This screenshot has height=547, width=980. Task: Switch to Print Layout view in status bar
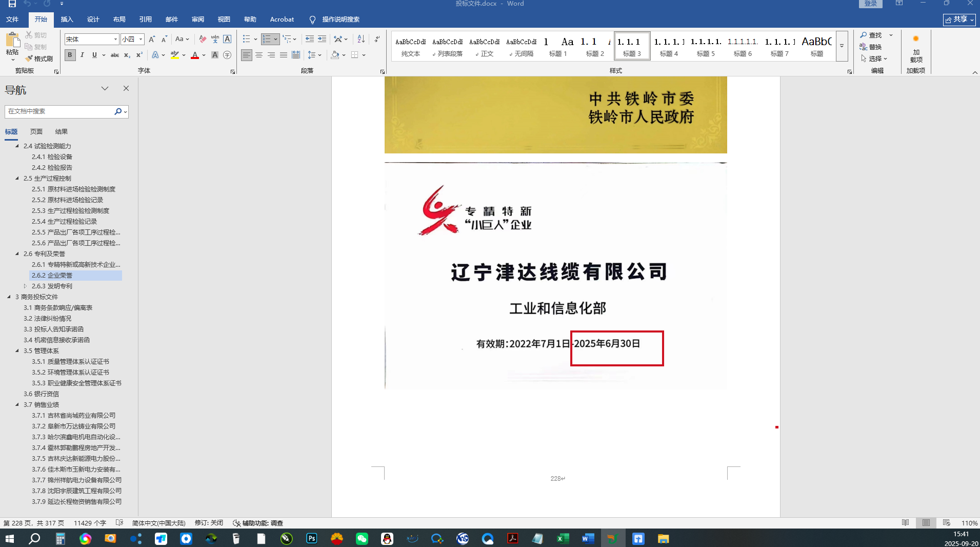tap(926, 523)
